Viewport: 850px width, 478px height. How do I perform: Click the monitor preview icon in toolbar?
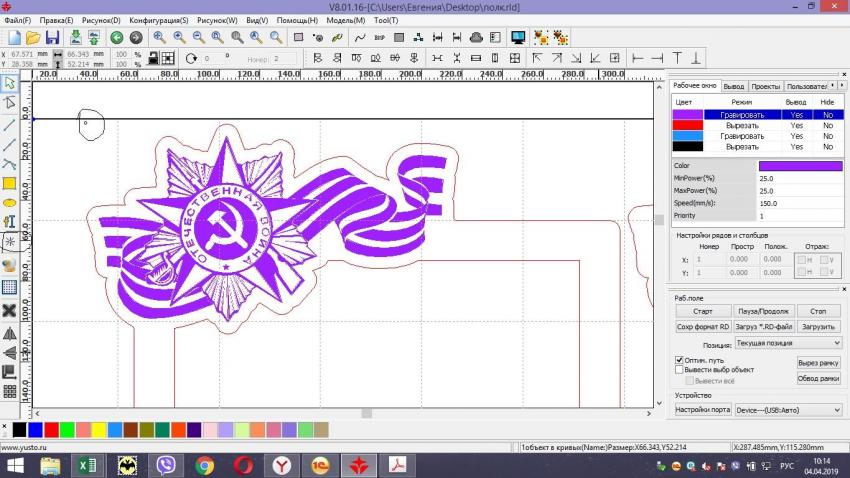(x=518, y=37)
